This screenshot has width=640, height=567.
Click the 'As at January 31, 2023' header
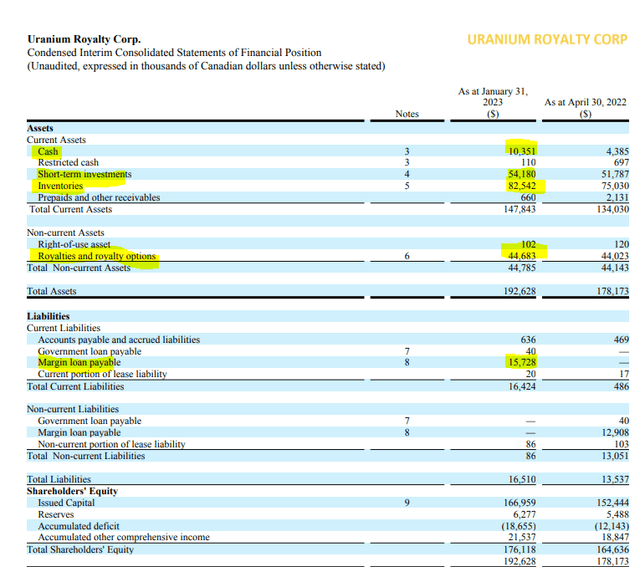click(493, 97)
